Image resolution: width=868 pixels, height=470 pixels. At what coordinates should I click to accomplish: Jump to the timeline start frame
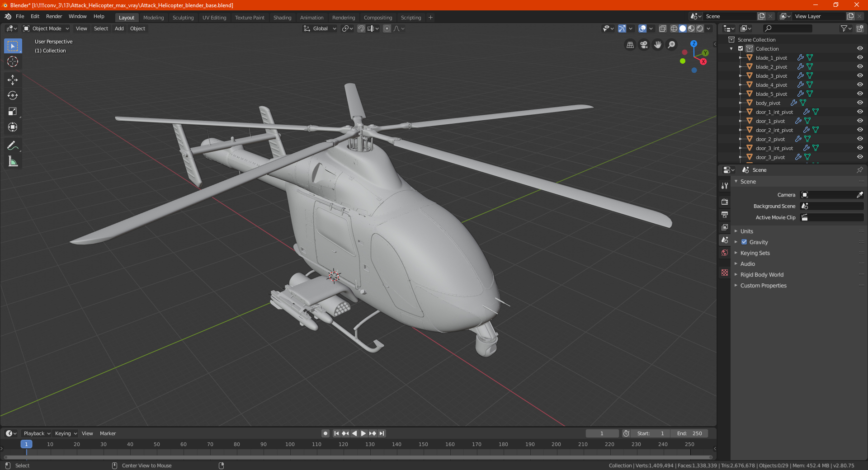click(336, 433)
